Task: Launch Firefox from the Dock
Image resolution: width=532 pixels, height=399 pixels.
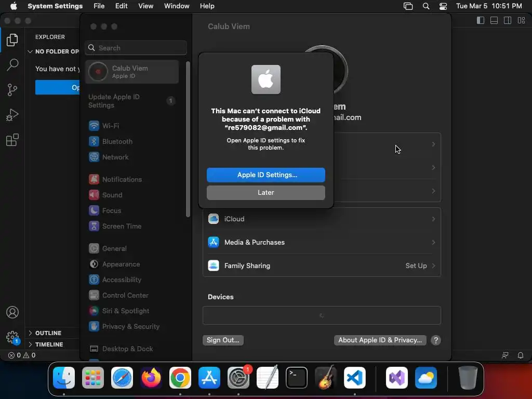Action: (151, 378)
